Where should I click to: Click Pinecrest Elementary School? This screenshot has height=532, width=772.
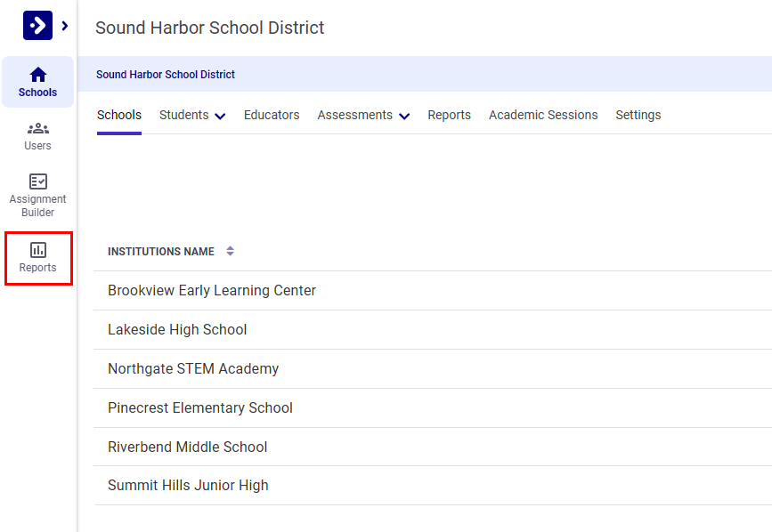(x=199, y=407)
